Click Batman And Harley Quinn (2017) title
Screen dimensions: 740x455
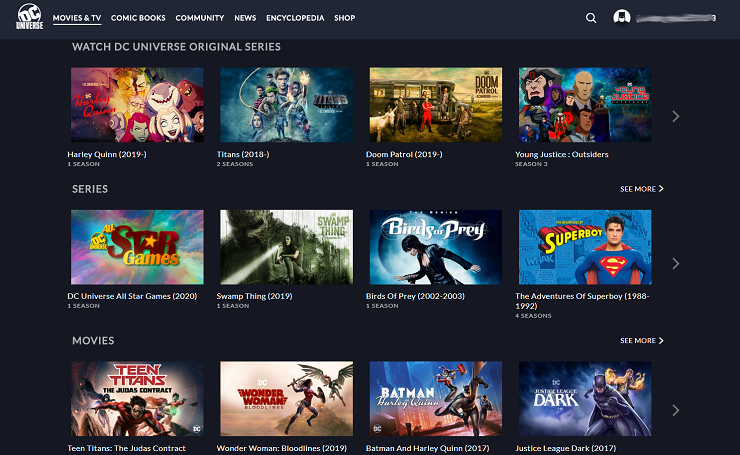tap(428, 448)
